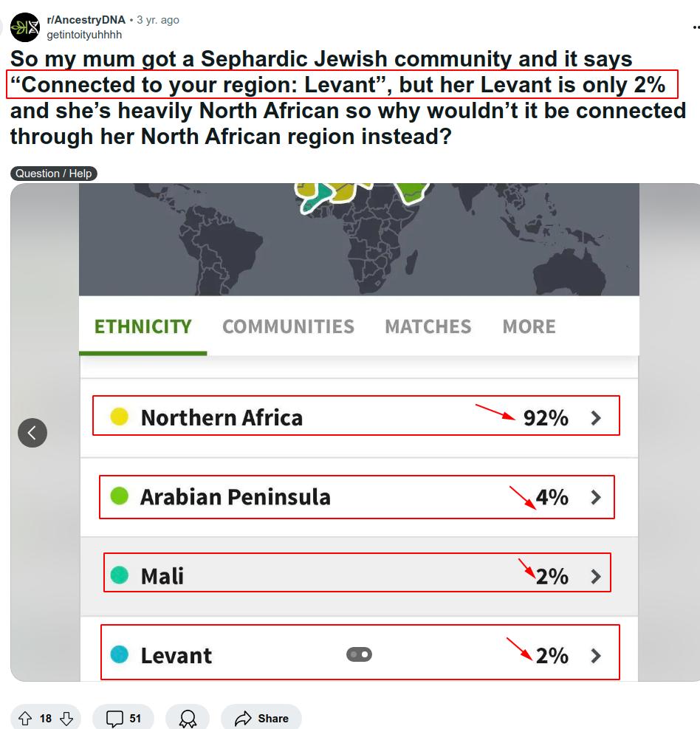Upvote the post
The height and width of the screenshot is (729, 700).
coord(24,719)
